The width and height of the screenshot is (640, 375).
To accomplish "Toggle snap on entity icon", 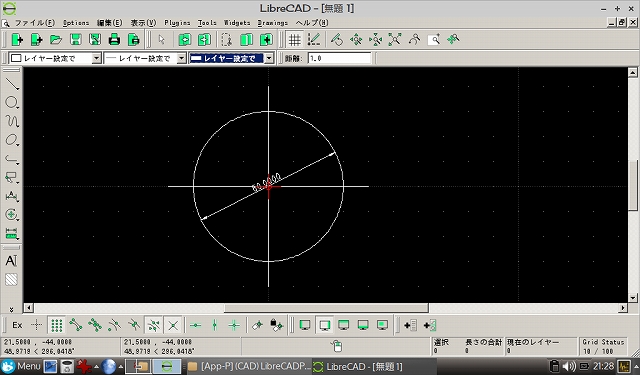I will coord(95,325).
